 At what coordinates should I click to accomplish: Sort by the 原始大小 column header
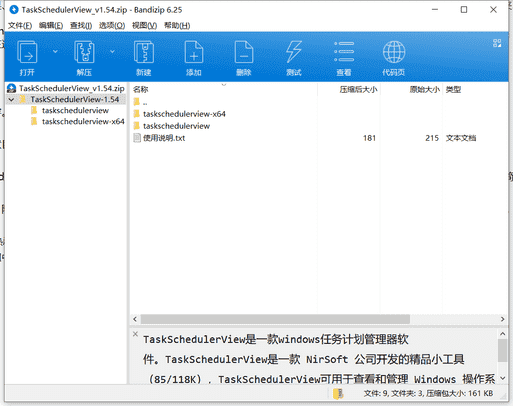click(424, 89)
